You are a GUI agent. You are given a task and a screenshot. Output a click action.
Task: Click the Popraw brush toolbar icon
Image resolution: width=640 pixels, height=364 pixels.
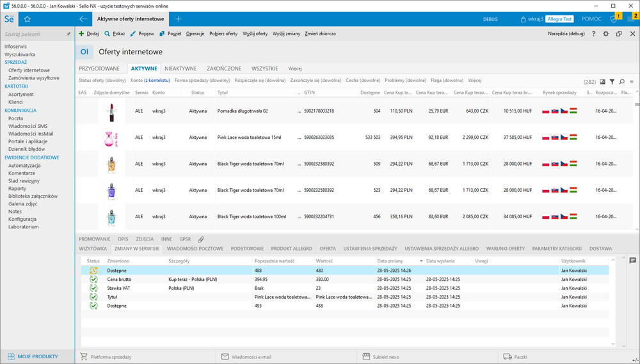[133, 33]
